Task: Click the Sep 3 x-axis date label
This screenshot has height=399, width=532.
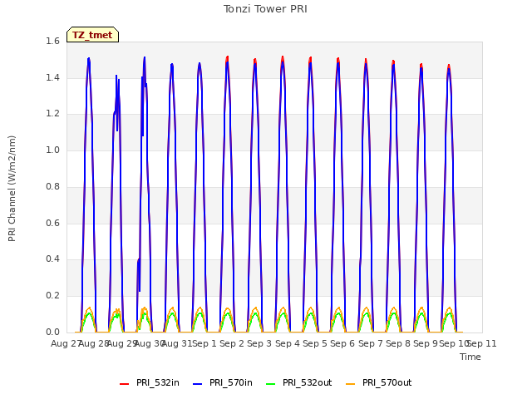Action: point(259,343)
